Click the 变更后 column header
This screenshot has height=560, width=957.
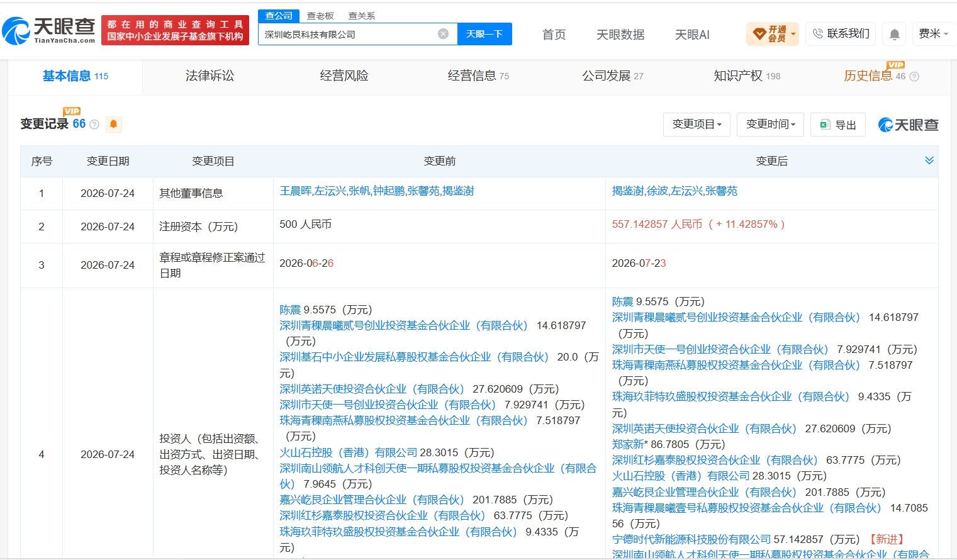point(771,161)
